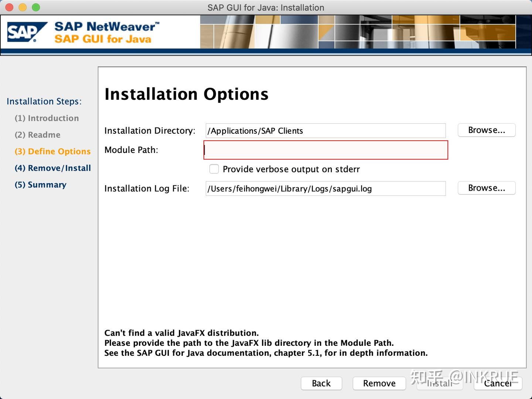
Task: Click the Installation Log File text field
Action: [x=325, y=188]
